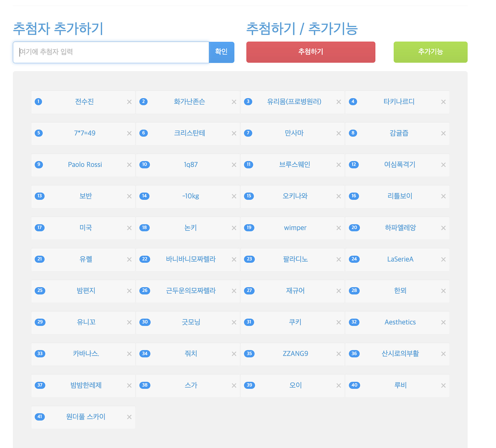Delete 7*7=49 entry with the X
Viewport: 496px width, 448px height.
coord(129,133)
